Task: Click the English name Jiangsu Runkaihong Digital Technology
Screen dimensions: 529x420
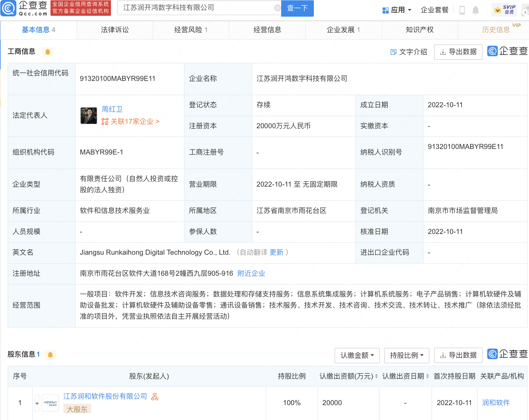Action: (155, 252)
